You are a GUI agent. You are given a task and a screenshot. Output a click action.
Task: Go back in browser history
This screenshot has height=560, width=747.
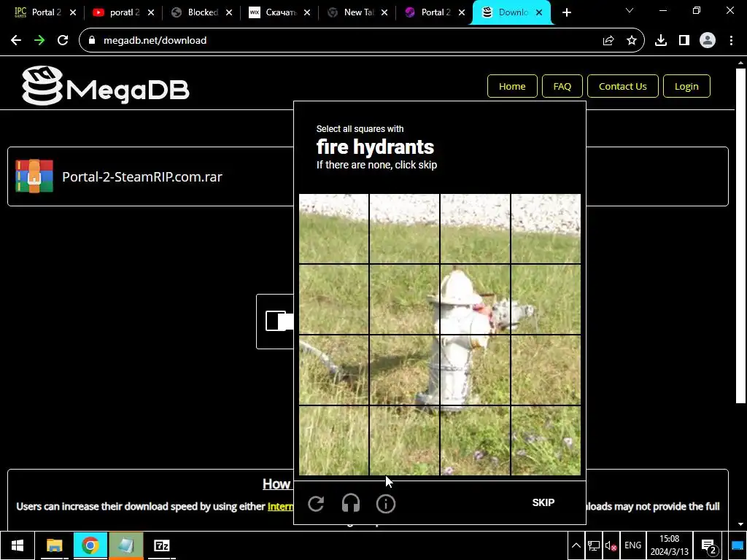16,41
